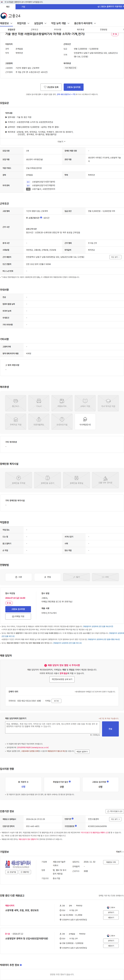Open 지도 보기 dropdown beside 근무 예정지
This screenshot has width=124, height=980.
(115, 257)
